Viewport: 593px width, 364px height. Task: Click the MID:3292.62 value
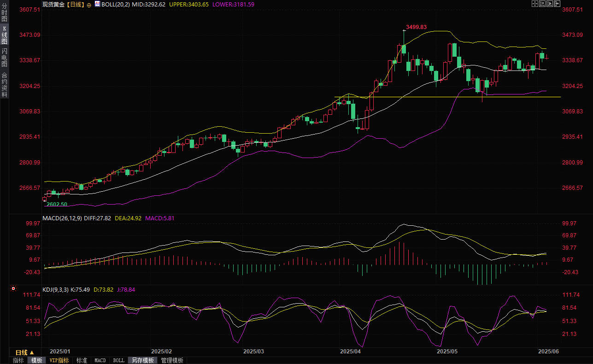pyautogui.click(x=149, y=4)
